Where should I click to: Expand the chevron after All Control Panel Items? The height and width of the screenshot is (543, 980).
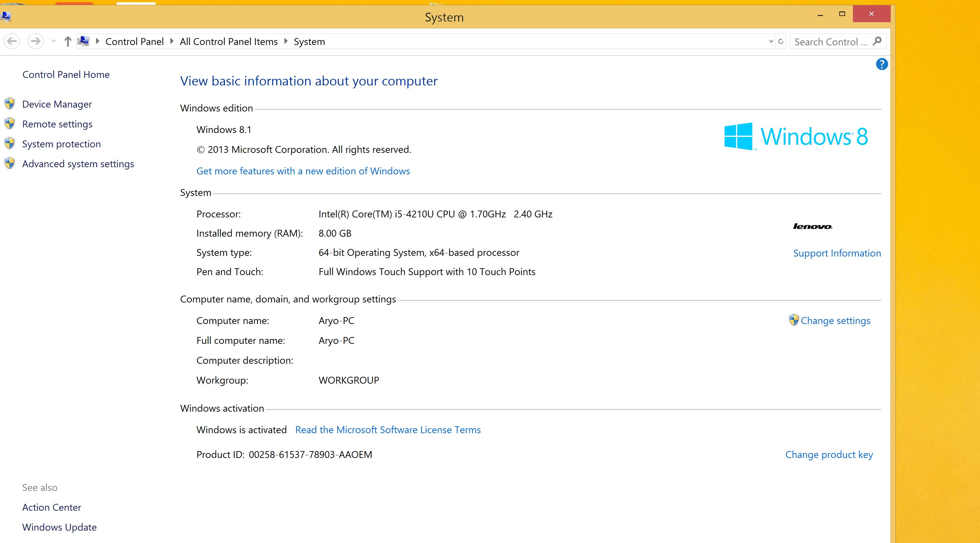(286, 41)
